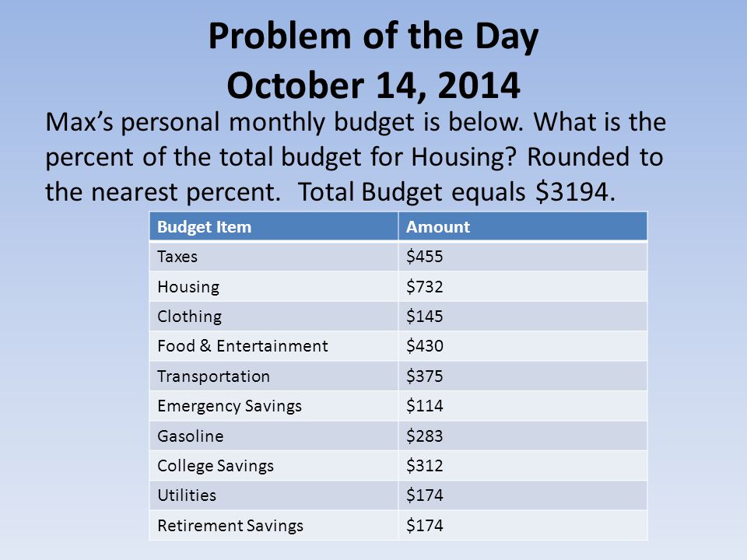
Task: Click the Emergency Savings row
Action: click(398, 406)
